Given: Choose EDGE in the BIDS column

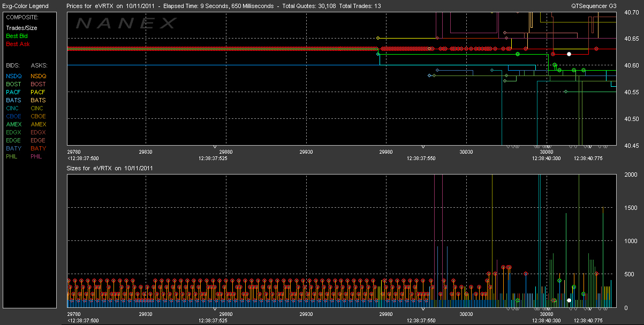Looking at the screenshot, I should click(13, 140).
